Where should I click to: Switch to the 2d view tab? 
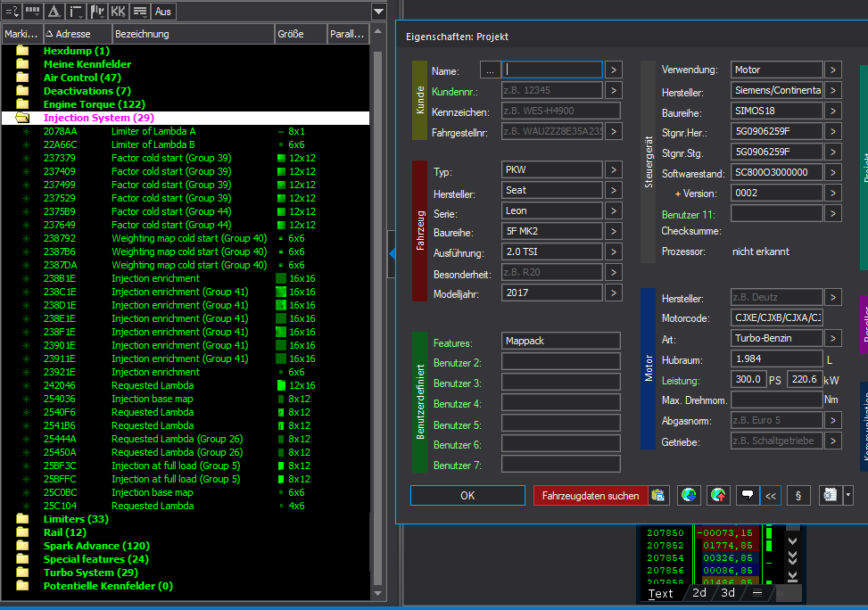(x=699, y=593)
